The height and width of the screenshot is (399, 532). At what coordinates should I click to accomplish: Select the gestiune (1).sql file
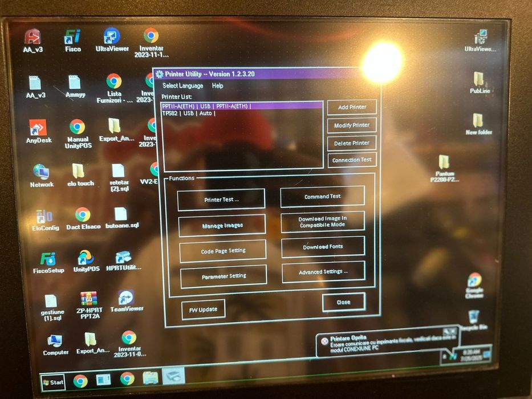[x=52, y=307]
